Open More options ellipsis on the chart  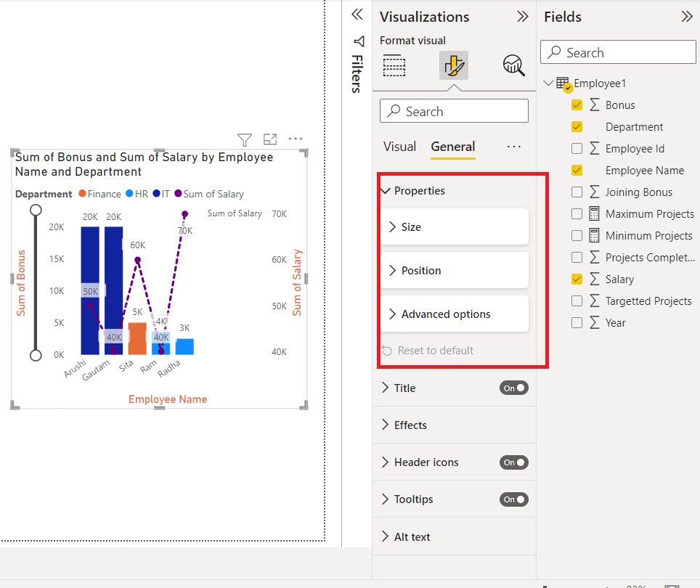pyautogui.click(x=295, y=139)
